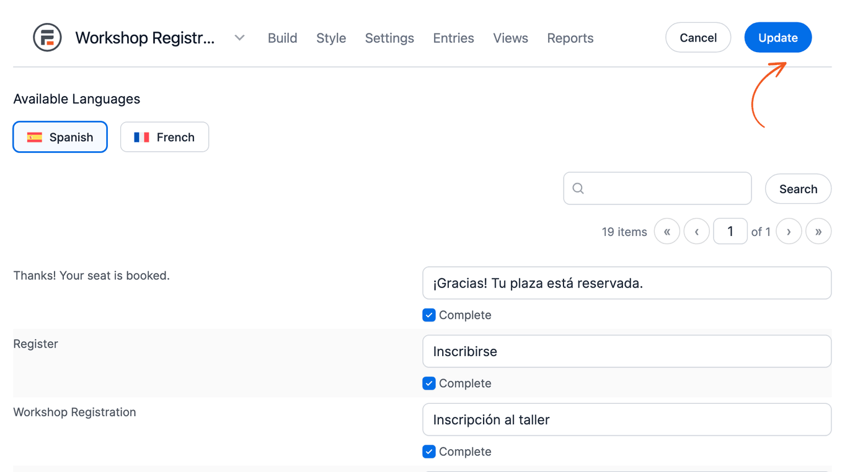Uncheck Complete for the ¡Gracias! translation
Image resolution: width=868 pixels, height=472 pixels.
(429, 315)
